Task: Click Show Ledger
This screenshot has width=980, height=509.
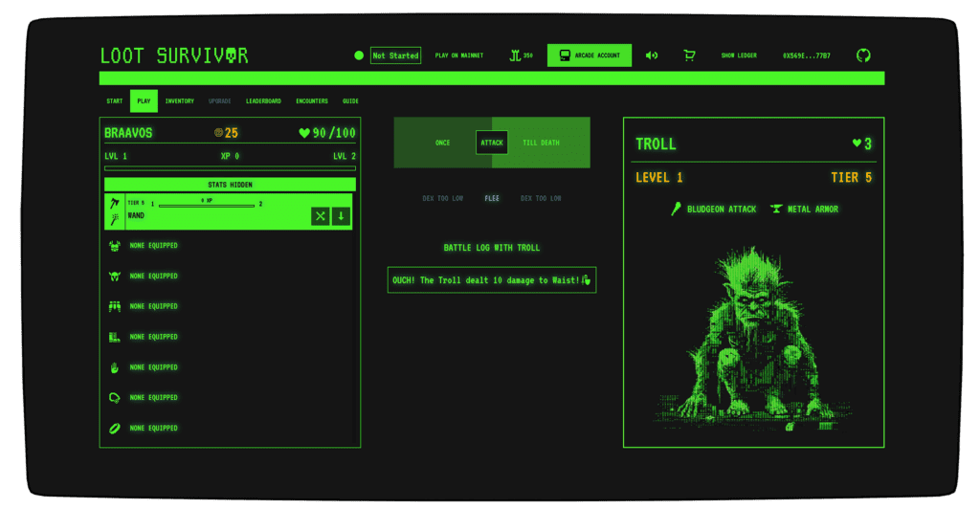Action: tap(739, 55)
